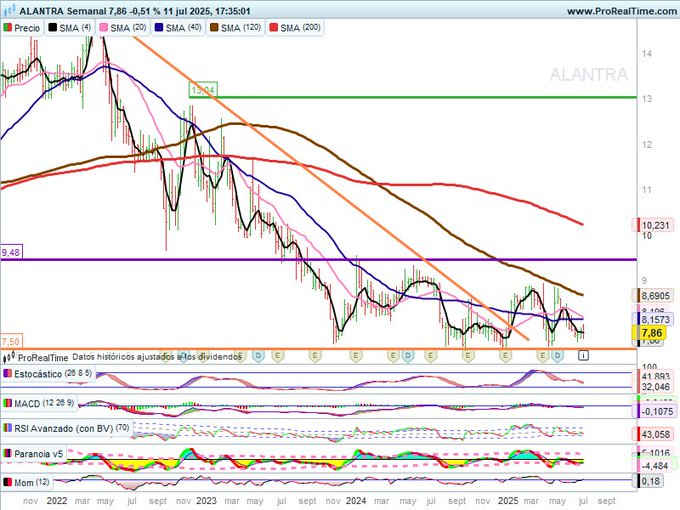
Task: Click the red-green Precio swatch icon
Action: 8,28
